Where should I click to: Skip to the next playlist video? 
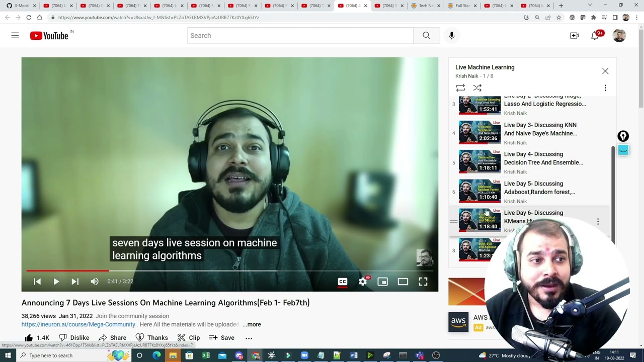click(75, 282)
